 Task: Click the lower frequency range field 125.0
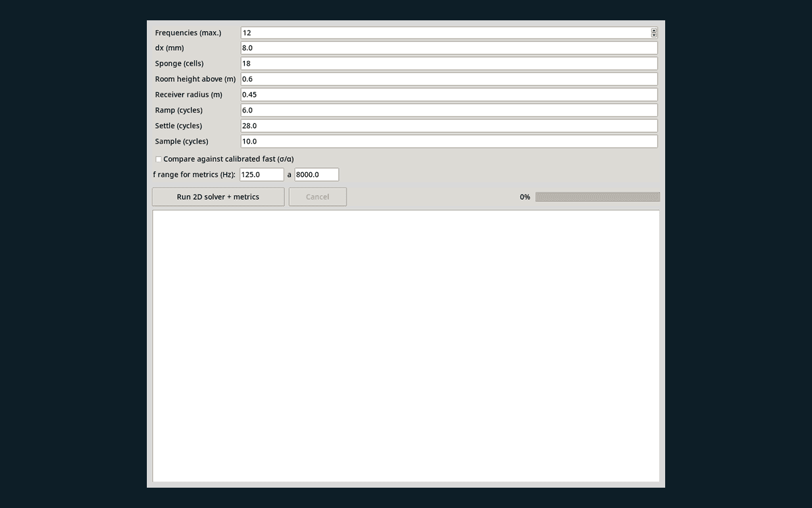pos(262,175)
